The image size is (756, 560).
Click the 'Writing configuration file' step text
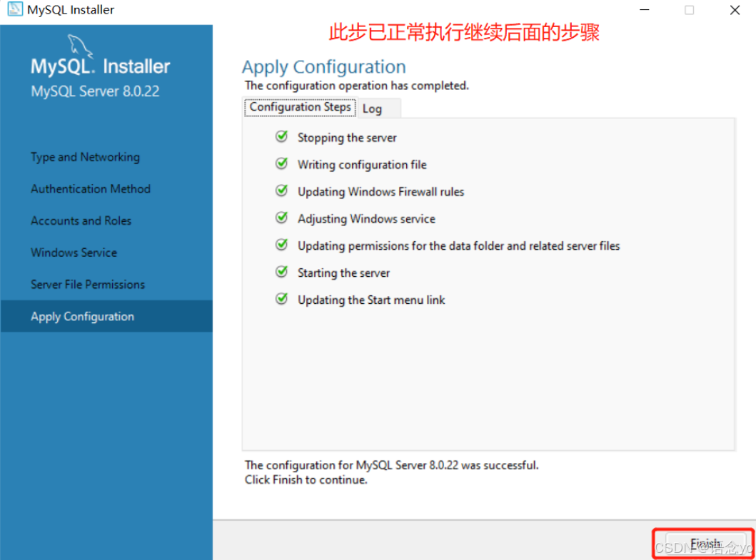click(x=362, y=165)
